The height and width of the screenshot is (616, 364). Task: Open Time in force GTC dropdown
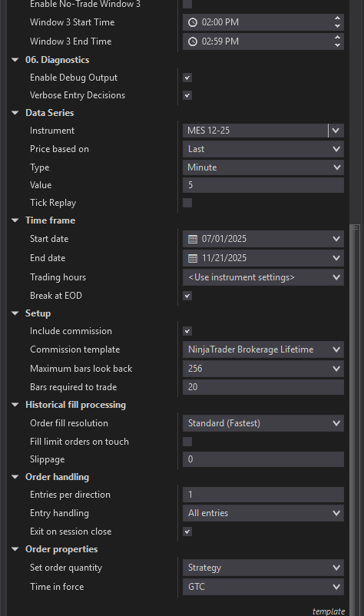(x=263, y=587)
